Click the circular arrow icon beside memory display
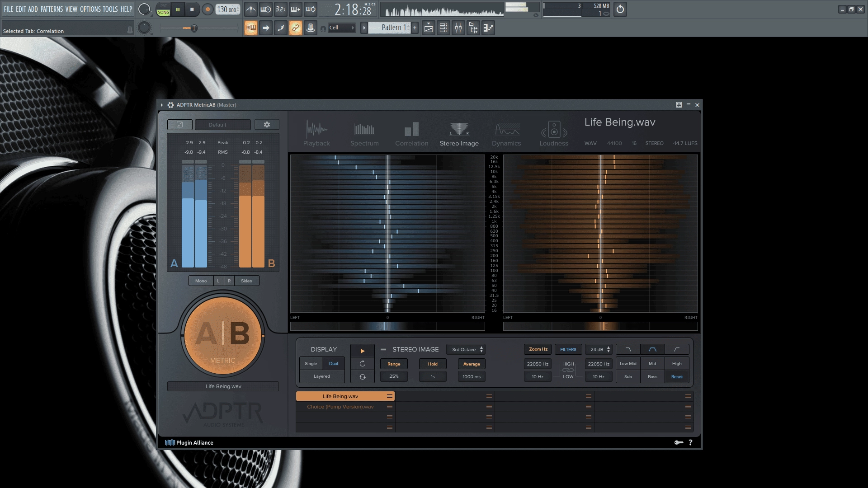868x488 pixels. [x=620, y=9]
